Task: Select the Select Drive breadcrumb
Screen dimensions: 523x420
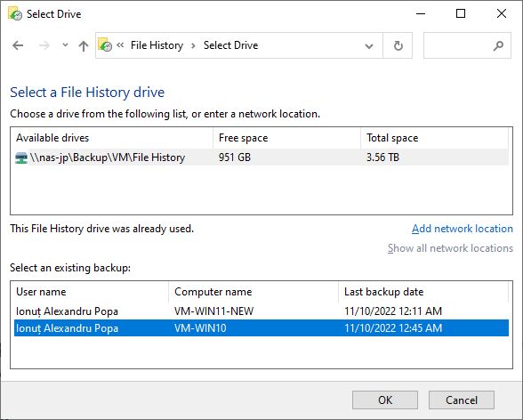Action: coord(231,45)
